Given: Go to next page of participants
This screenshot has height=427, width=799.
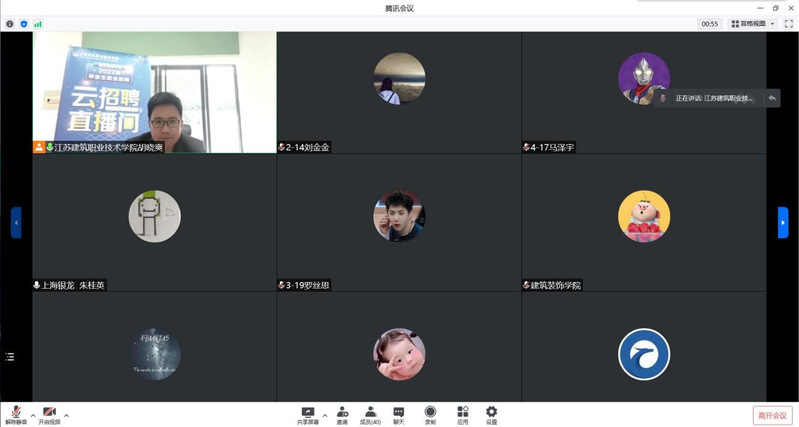Looking at the screenshot, I should coord(783,222).
